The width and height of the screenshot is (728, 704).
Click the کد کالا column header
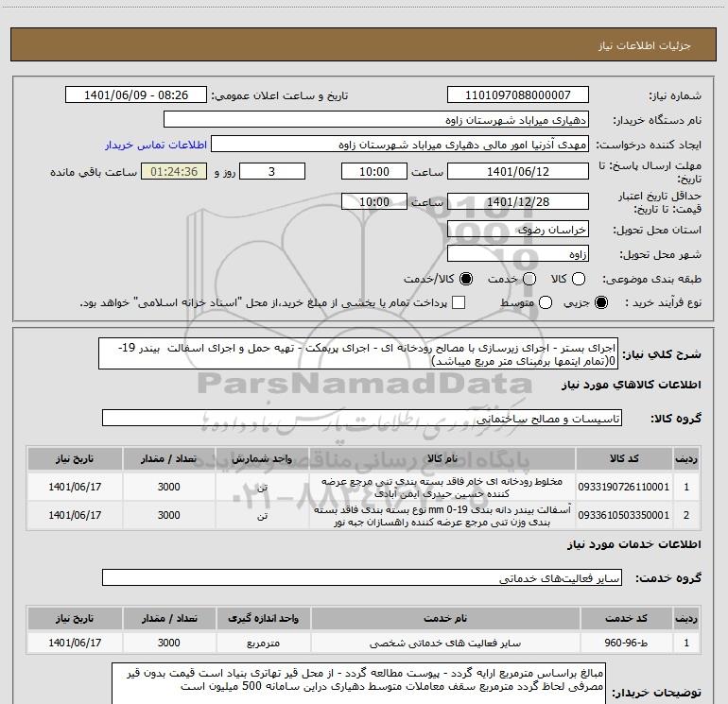click(x=624, y=458)
